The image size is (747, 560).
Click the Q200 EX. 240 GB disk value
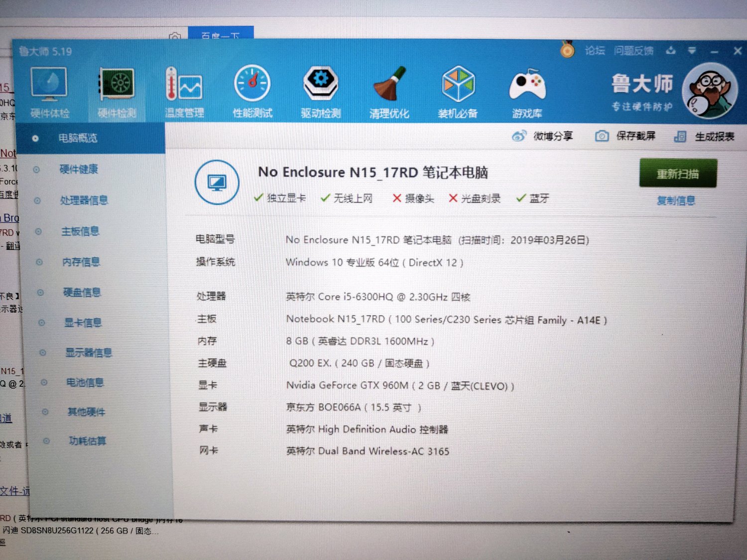(x=360, y=363)
